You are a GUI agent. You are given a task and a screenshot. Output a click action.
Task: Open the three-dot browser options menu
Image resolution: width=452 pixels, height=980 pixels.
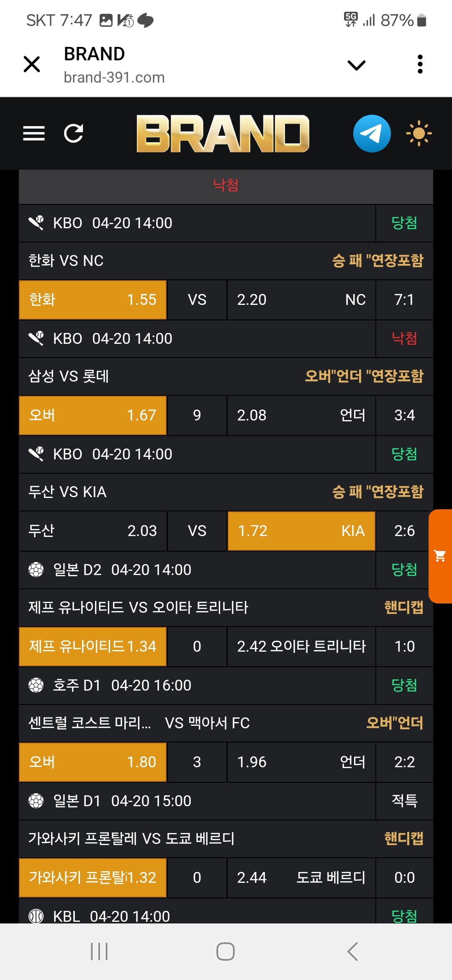420,64
